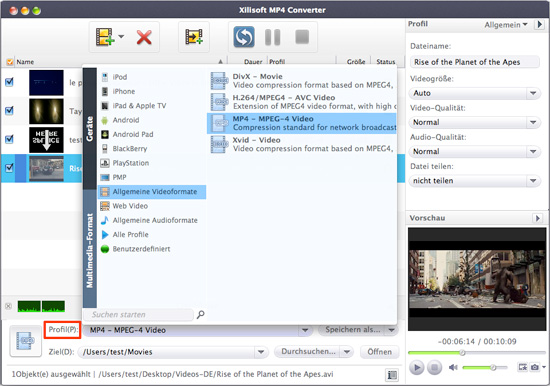Viewport: 550px width, 386px height.
Task: Select Allgemeine Videoformate category
Action: (x=152, y=192)
